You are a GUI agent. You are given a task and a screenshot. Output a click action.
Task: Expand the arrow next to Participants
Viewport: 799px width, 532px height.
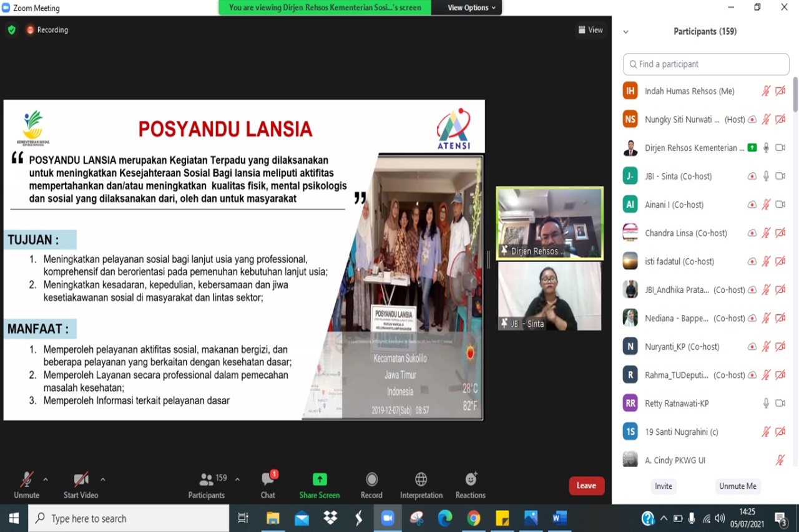point(237,480)
